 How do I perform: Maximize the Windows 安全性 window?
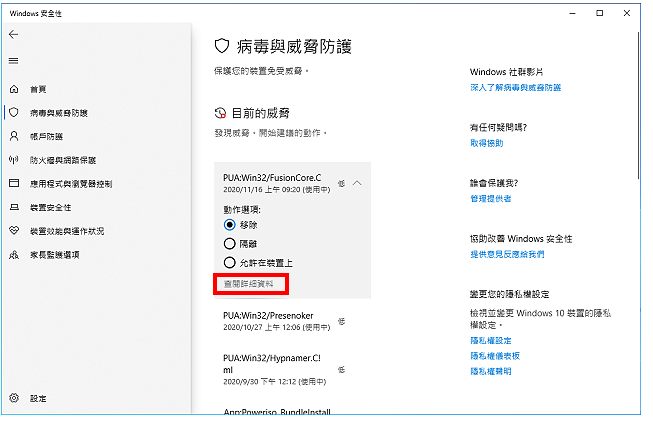(x=600, y=13)
